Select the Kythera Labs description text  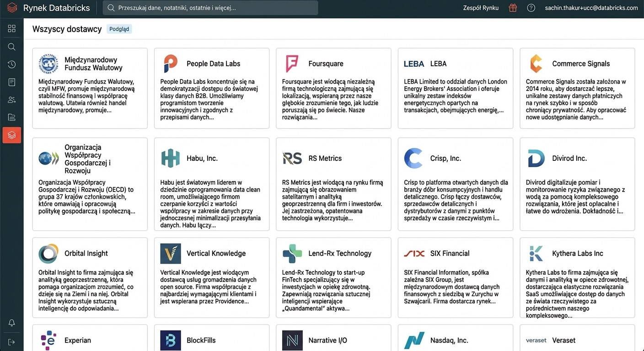coord(577,294)
